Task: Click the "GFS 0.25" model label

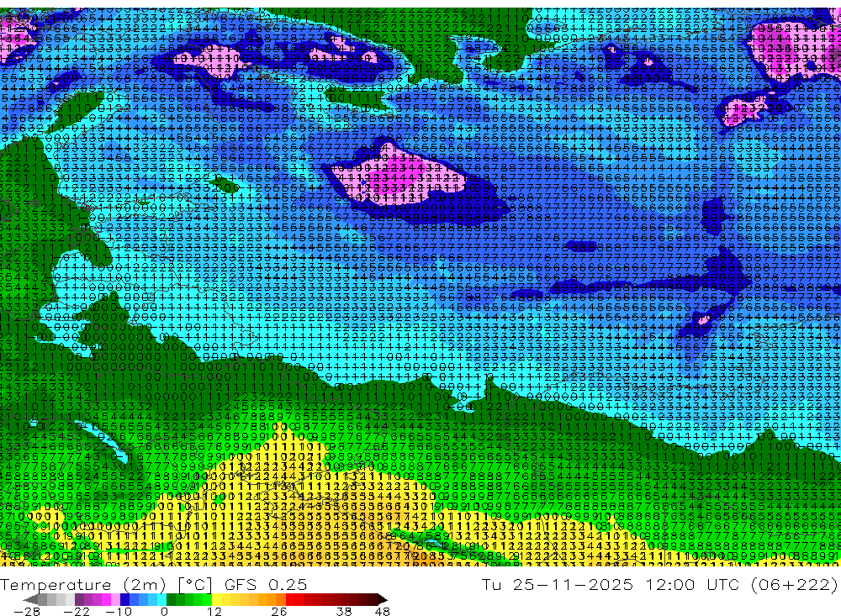Action: 266,584
